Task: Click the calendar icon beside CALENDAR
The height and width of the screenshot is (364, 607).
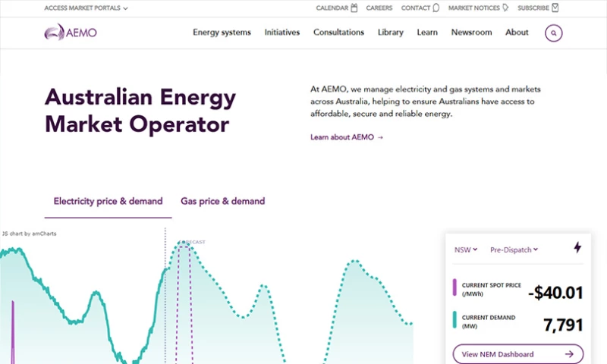Action: pos(354,8)
